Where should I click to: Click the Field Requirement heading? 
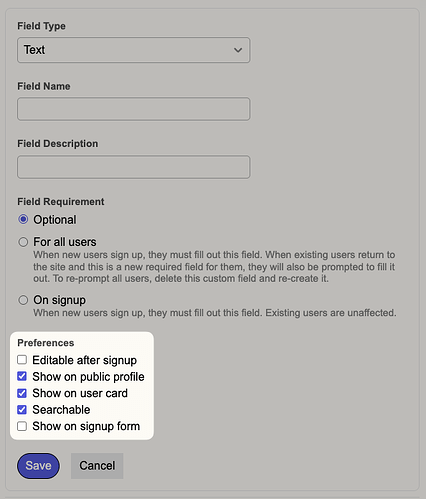point(61,202)
